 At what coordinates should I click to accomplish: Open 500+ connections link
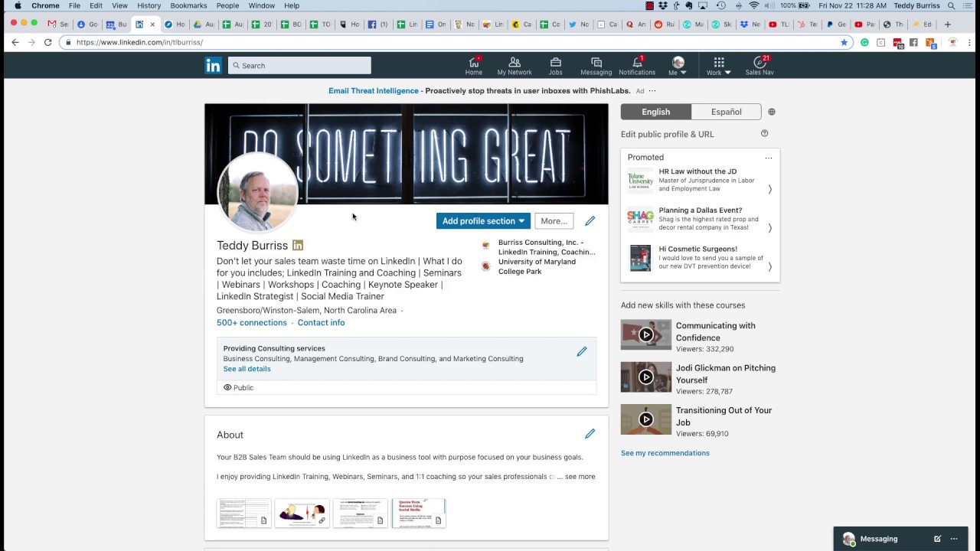click(x=252, y=323)
